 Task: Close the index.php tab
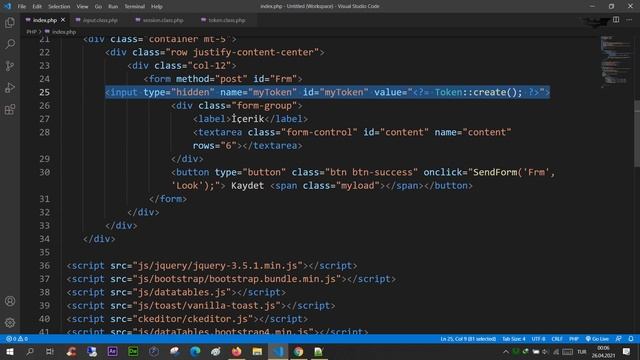(63, 20)
